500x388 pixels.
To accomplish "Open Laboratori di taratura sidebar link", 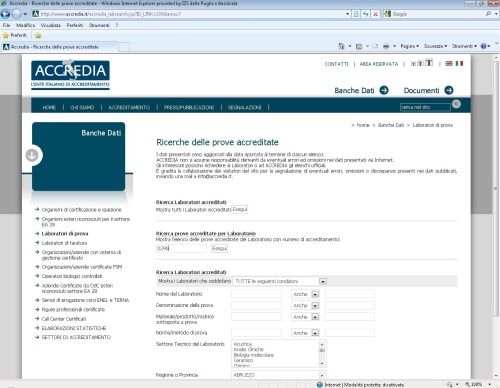I will 64,243.
